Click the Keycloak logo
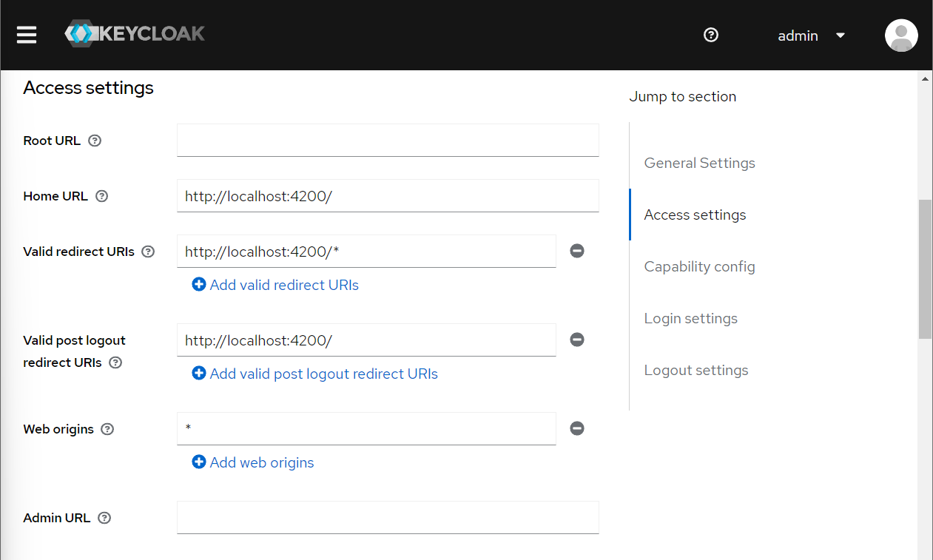The height and width of the screenshot is (560, 933). [x=135, y=34]
